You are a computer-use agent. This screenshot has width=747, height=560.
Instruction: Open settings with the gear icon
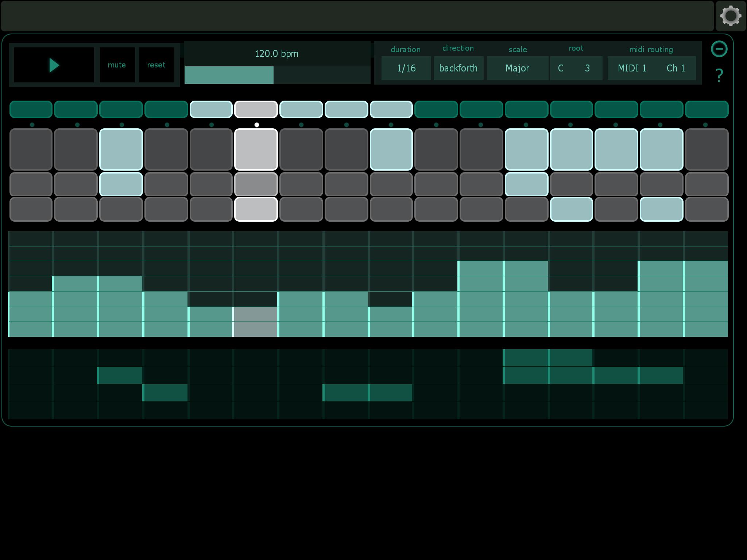click(x=731, y=16)
